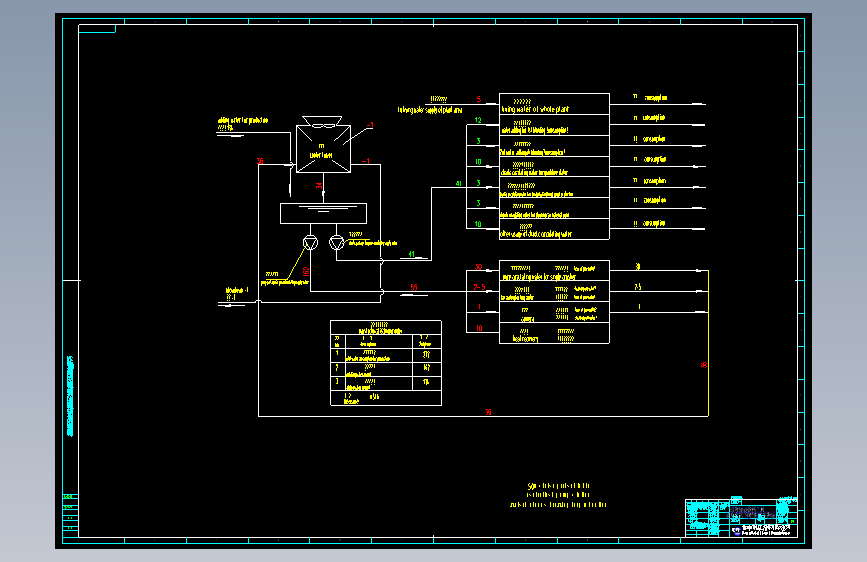Click the title block at bottom right
The width and height of the screenshot is (867, 562).
[741, 518]
